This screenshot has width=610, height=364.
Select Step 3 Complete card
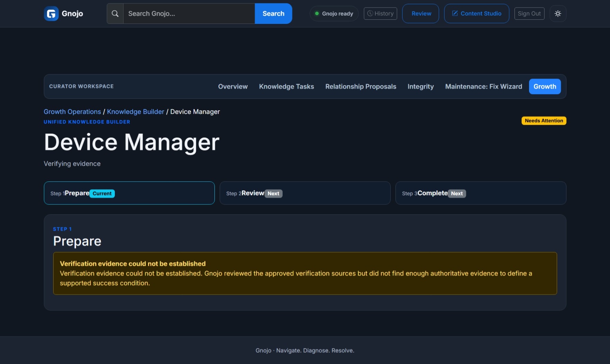coord(481,193)
